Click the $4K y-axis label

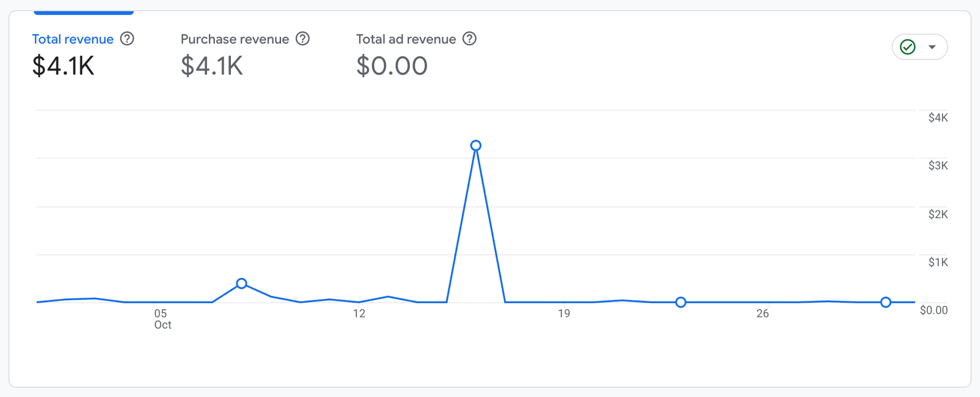938,118
